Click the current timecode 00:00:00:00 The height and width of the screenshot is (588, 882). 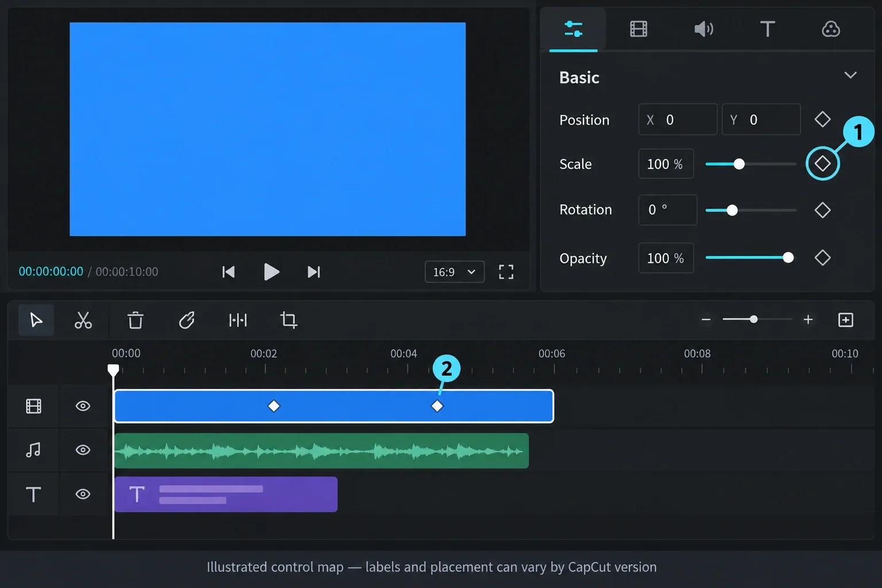click(x=51, y=272)
